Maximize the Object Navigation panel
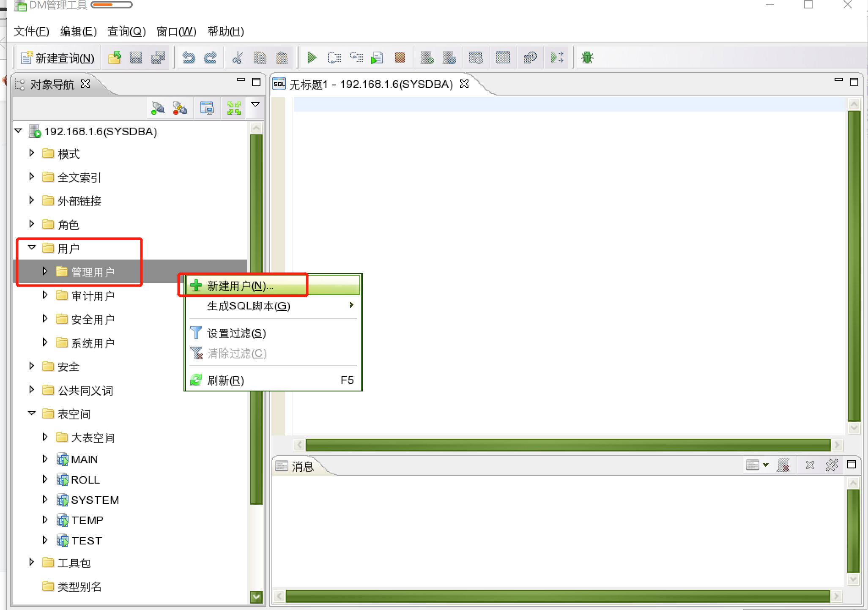This screenshot has width=868, height=610. [x=256, y=82]
